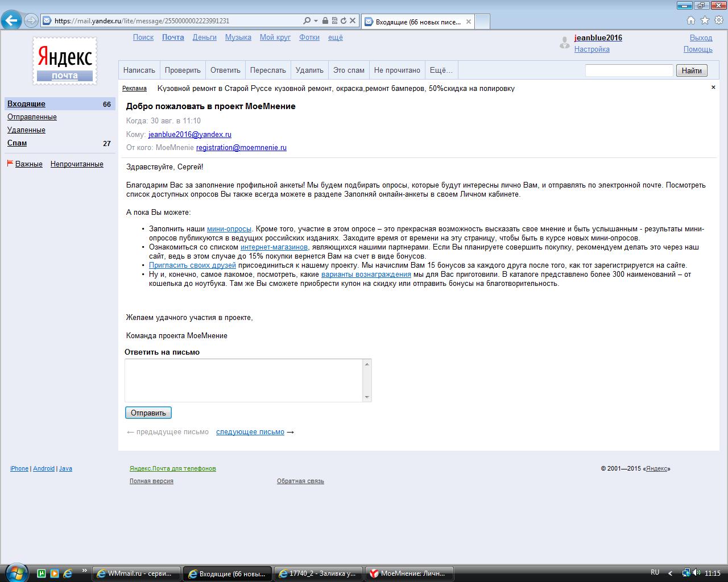The width and height of the screenshot is (728, 582).
Task: Open the Отправленные folder
Action: tap(32, 117)
